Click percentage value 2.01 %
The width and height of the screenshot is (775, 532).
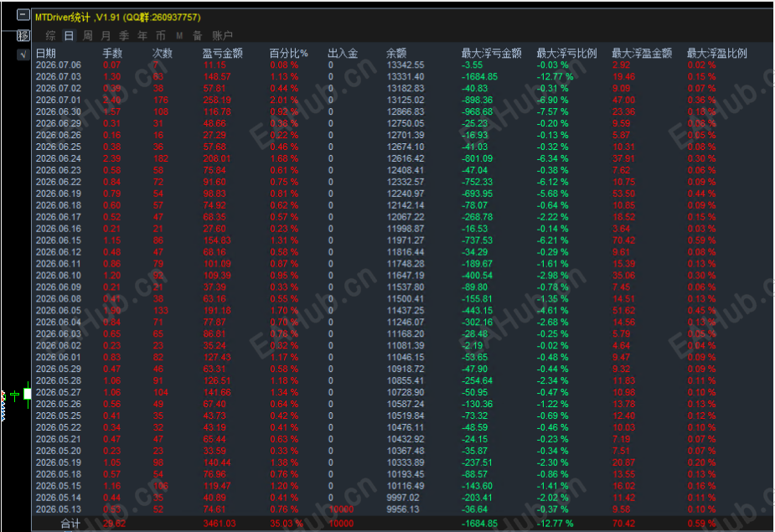point(284,100)
